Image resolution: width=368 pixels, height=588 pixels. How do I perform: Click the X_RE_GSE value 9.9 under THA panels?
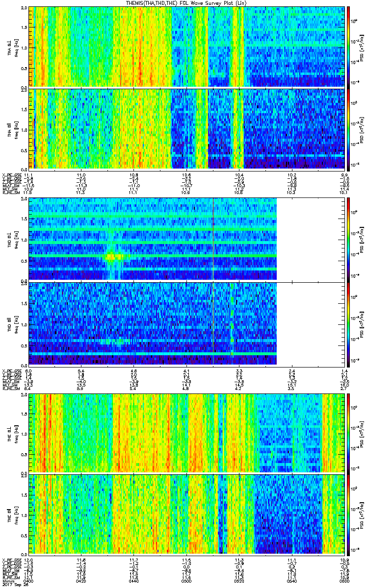tap(344, 174)
